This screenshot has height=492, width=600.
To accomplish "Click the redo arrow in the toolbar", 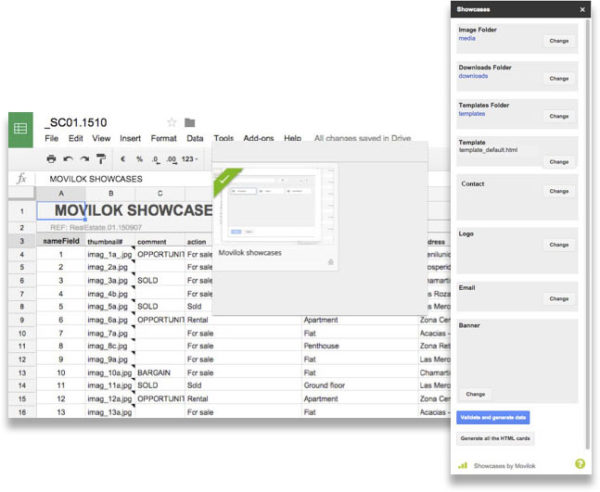I will click(85, 159).
